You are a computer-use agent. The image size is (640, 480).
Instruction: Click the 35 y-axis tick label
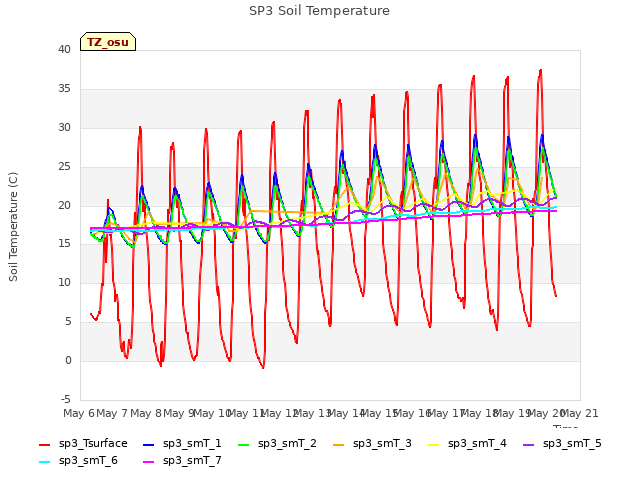(x=64, y=89)
